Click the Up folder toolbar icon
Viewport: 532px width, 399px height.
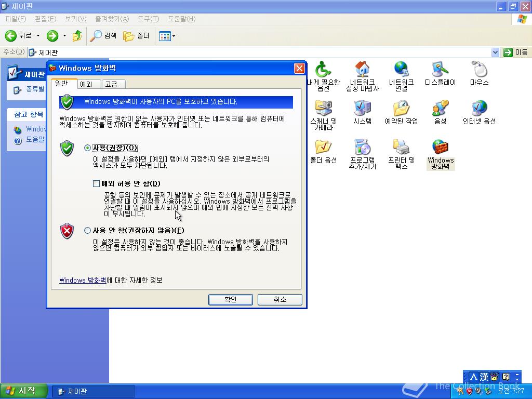77,36
